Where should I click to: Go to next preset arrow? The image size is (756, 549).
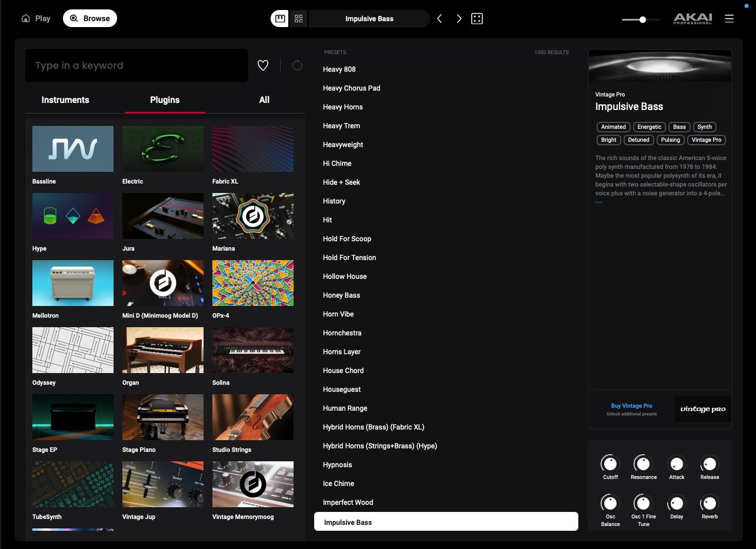coord(459,19)
